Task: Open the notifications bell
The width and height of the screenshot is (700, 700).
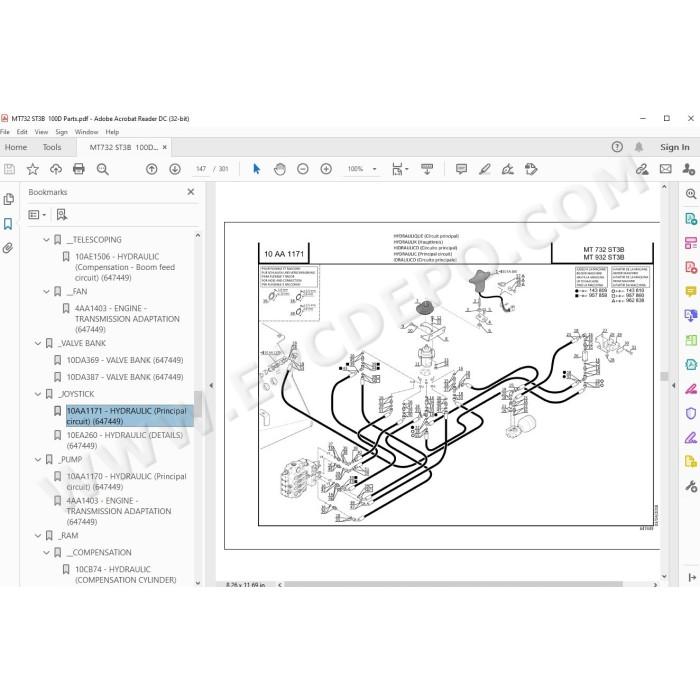Action: point(639,147)
